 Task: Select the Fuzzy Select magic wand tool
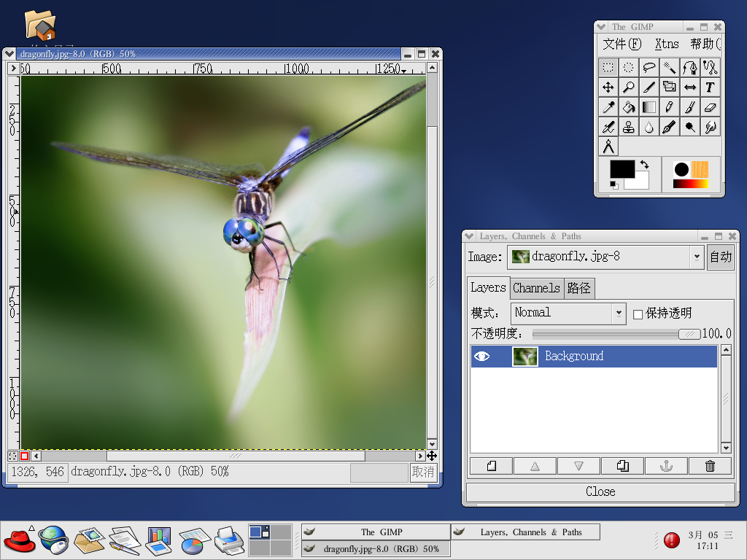click(669, 68)
